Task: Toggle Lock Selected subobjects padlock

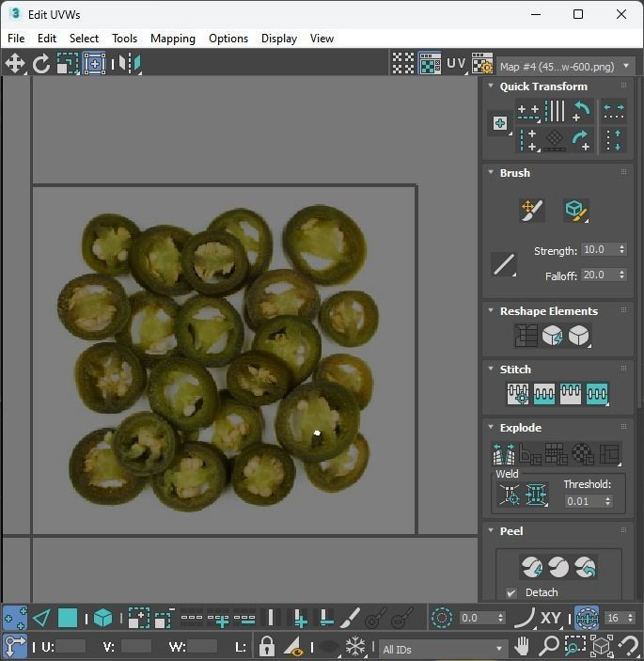Action: [x=267, y=646]
